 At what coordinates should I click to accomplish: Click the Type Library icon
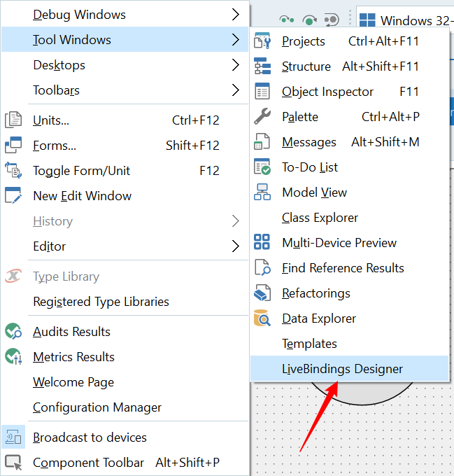pyautogui.click(x=13, y=276)
